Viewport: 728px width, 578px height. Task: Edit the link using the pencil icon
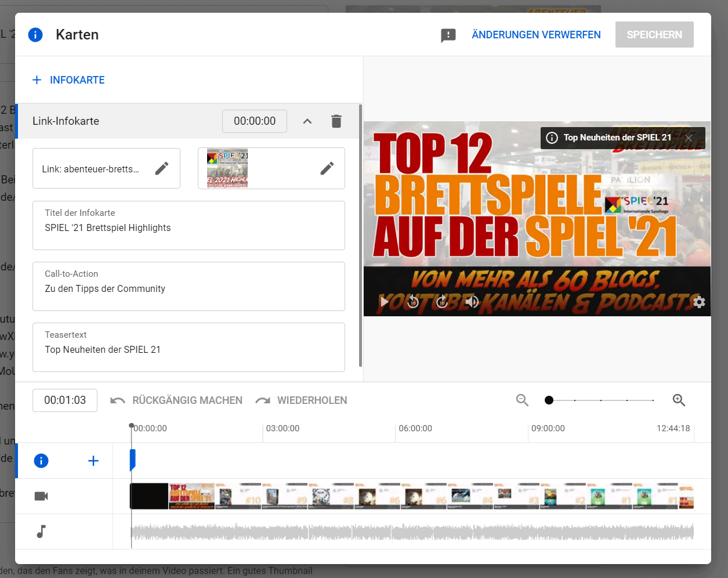point(162,168)
